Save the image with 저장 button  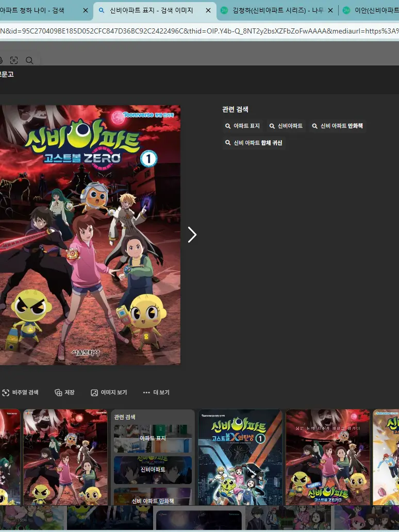64,392
